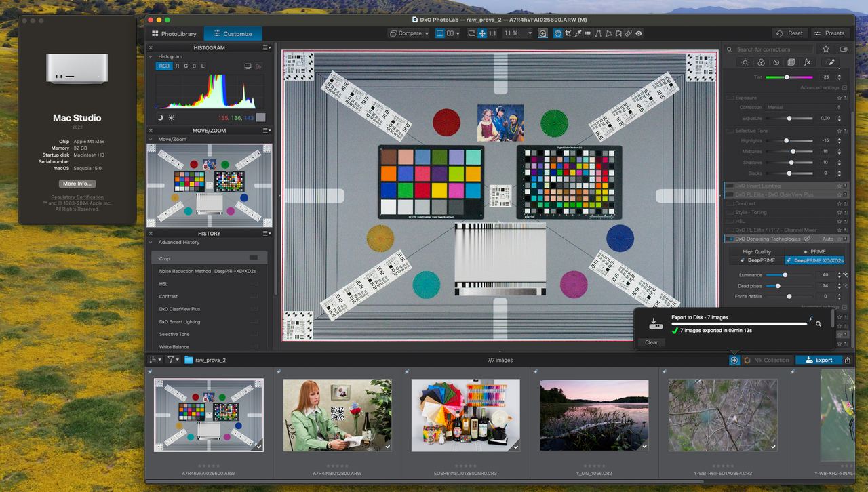Show the Light corrections palette (sun icon)
Viewport: 868px width, 492px height.
click(745, 62)
